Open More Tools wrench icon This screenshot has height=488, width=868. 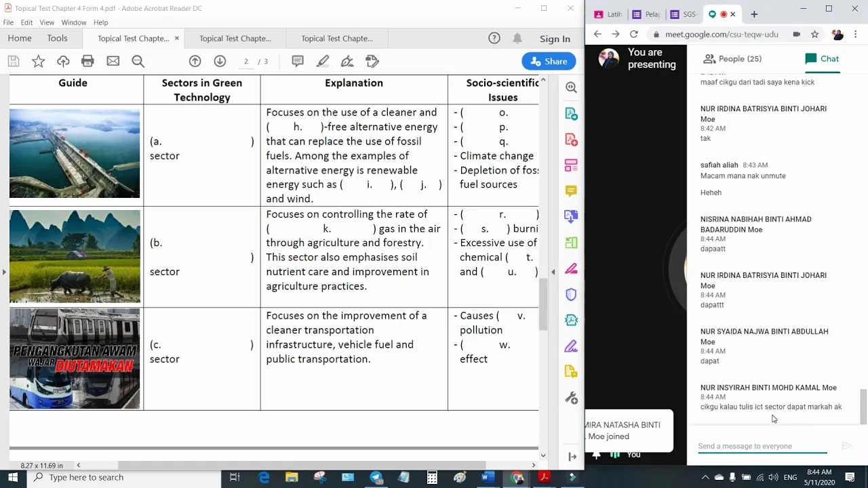[x=571, y=398]
